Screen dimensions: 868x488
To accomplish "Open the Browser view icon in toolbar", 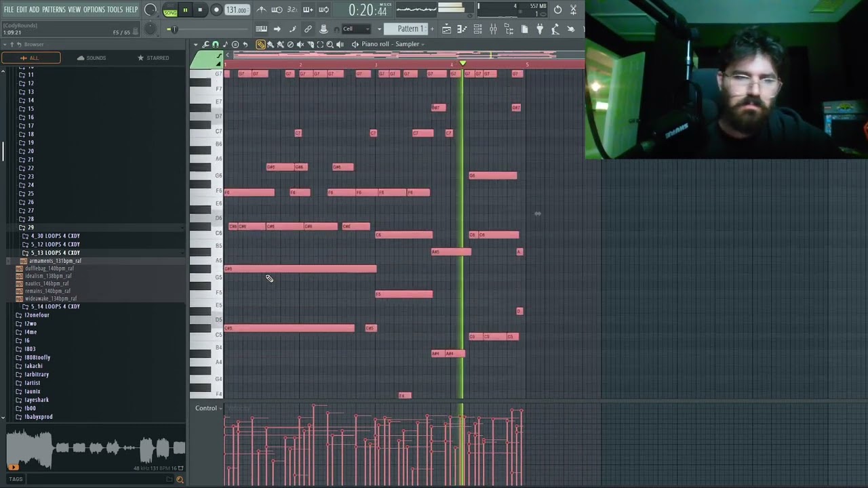I will pyautogui.click(x=509, y=29).
